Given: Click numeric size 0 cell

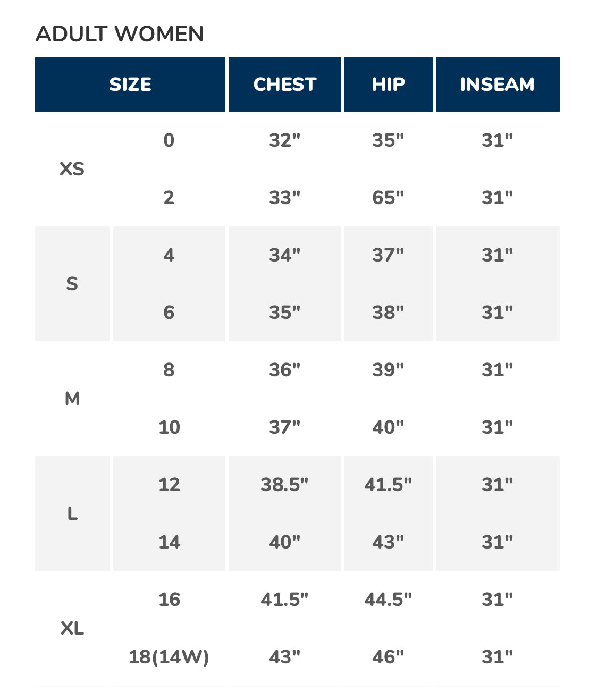Looking at the screenshot, I should point(169,140).
